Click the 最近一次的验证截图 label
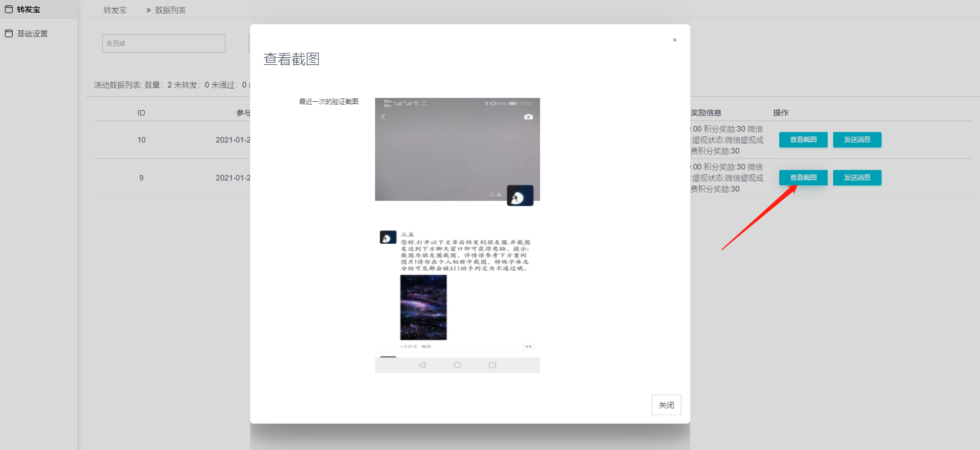The height and width of the screenshot is (450, 980). (x=329, y=102)
